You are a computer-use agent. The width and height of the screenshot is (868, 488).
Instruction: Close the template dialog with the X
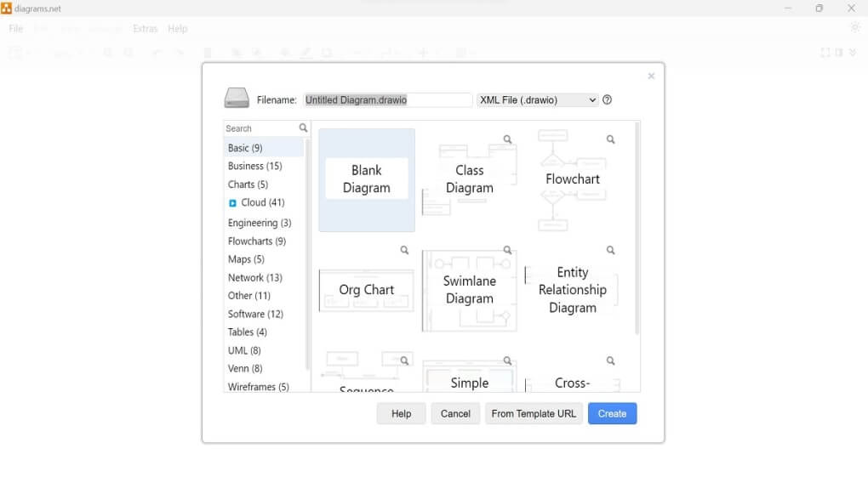651,76
